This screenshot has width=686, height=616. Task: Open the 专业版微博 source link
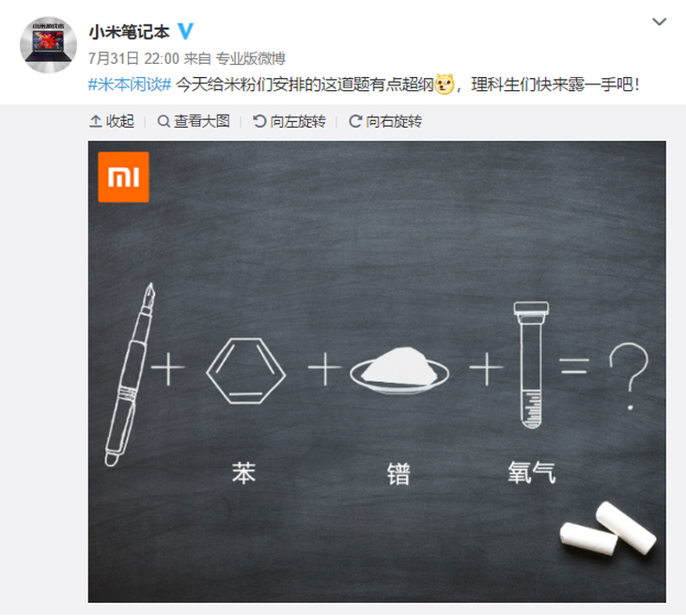(251, 58)
